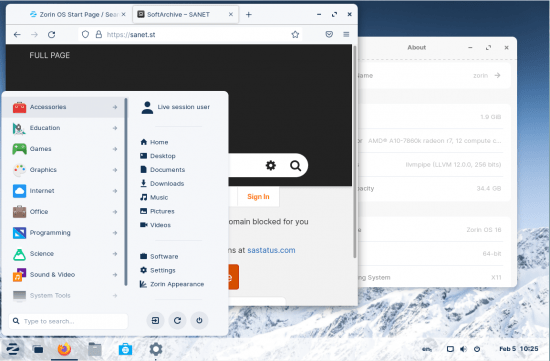The height and width of the screenshot is (361, 550).
Task: Select the Programming category icon
Action: pos(19,233)
